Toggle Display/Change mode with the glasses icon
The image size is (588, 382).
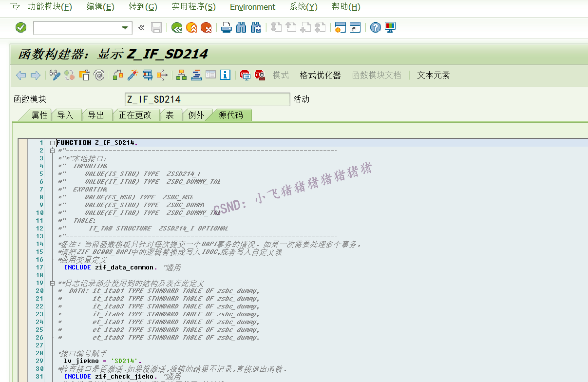point(55,75)
